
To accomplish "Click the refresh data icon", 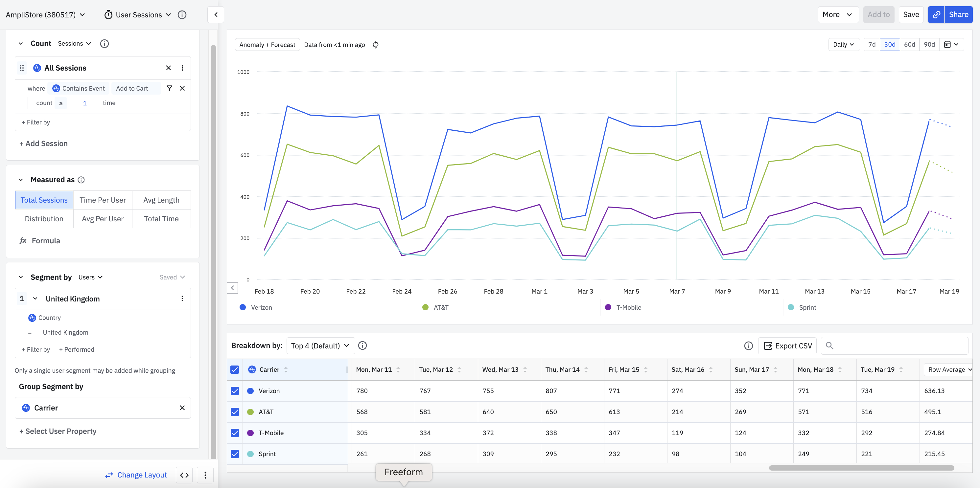I will pyautogui.click(x=376, y=45).
